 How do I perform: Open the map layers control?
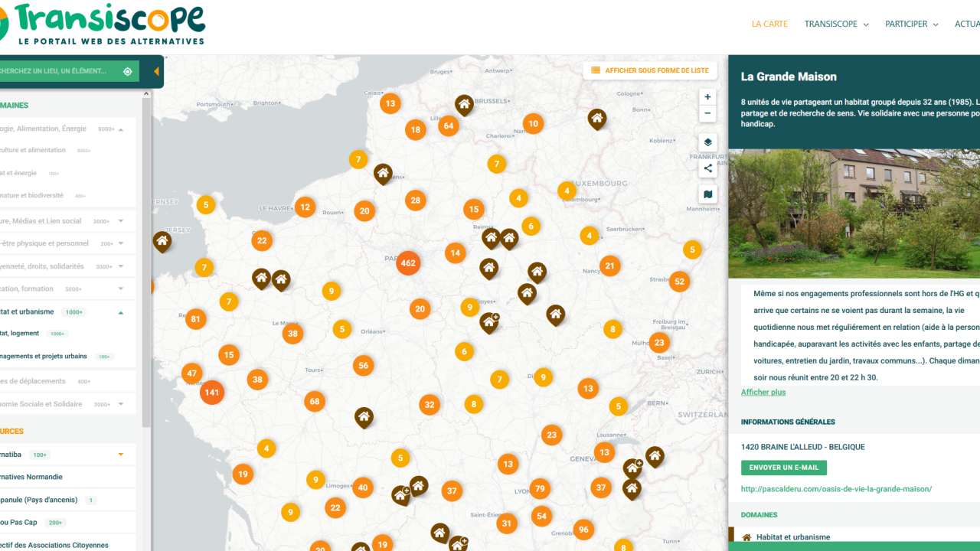(x=707, y=142)
